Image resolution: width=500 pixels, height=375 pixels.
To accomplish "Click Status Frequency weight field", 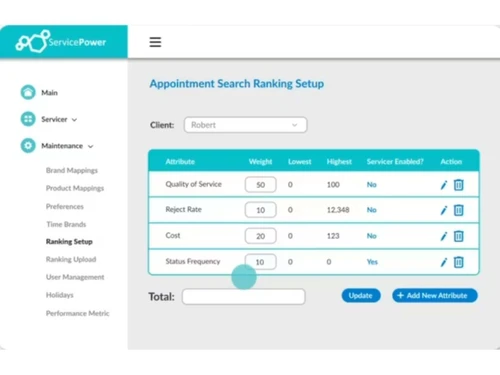I will (261, 262).
